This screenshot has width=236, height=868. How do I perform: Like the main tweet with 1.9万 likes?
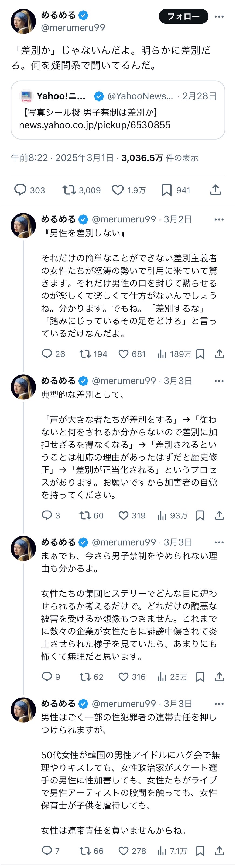click(x=118, y=190)
